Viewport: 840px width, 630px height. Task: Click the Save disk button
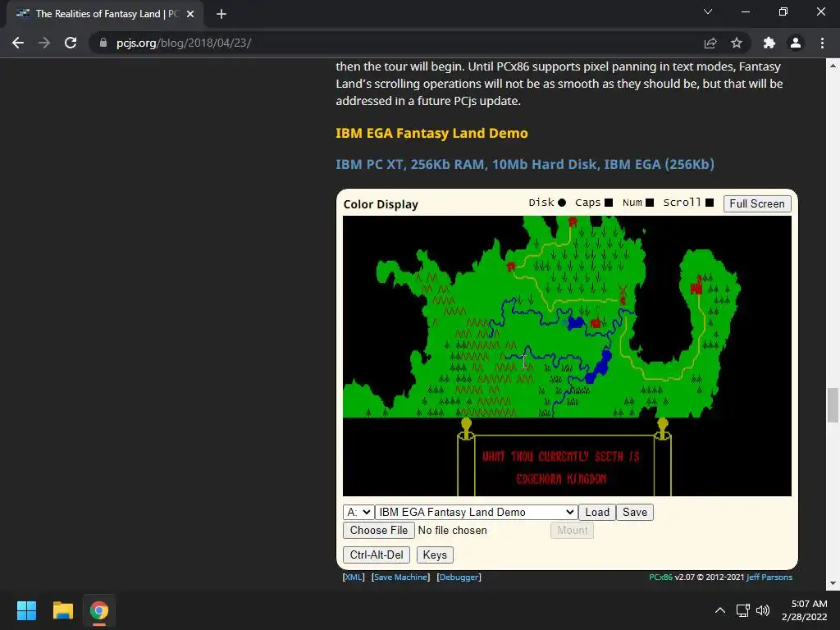click(x=635, y=512)
